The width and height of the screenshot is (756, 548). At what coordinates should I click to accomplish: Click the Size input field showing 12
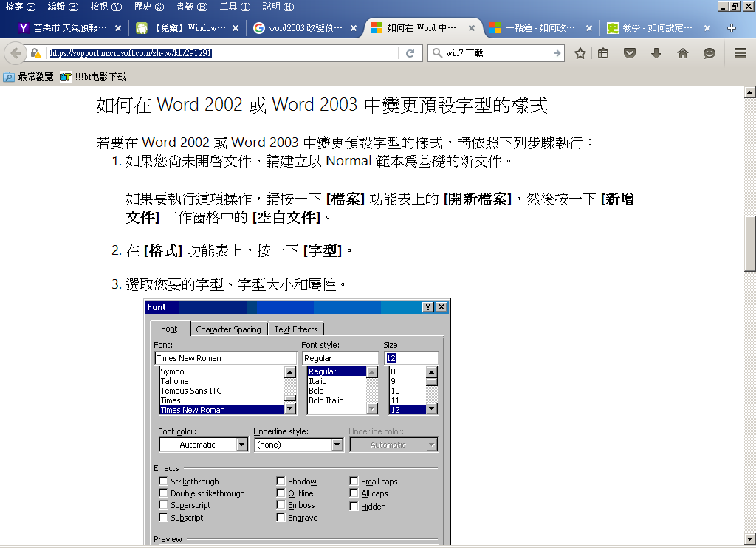tap(411, 358)
